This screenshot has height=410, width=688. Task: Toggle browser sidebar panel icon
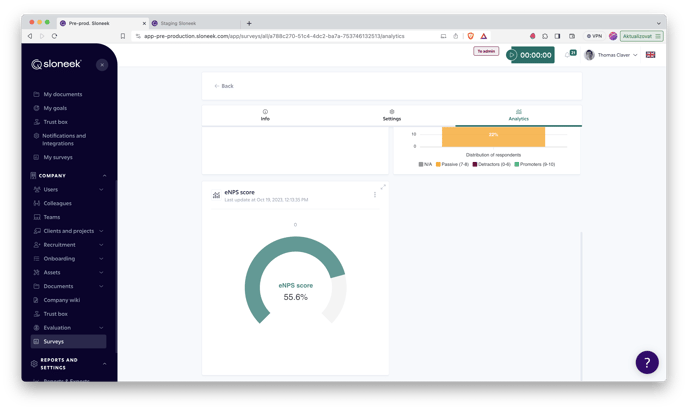tap(557, 36)
